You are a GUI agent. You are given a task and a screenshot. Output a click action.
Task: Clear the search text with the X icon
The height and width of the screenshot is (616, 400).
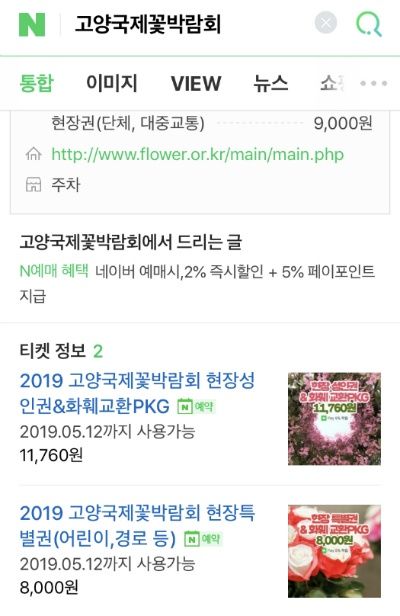326,23
